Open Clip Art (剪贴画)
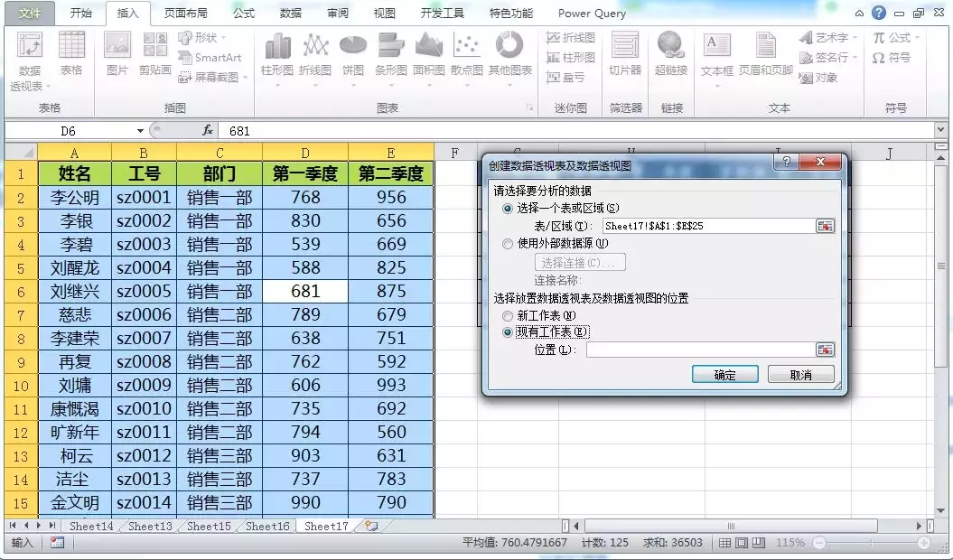 point(155,53)
